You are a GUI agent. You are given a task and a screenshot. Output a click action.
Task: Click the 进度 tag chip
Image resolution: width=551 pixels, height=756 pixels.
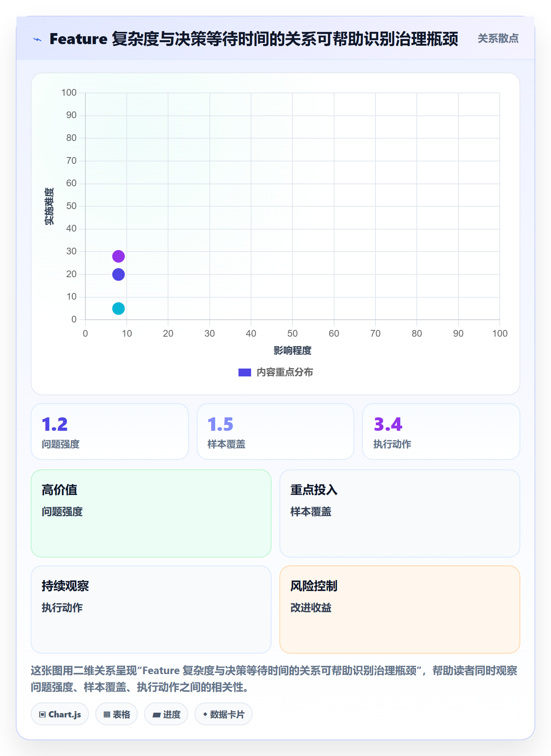pyautogui.click(x=166, y=714)
